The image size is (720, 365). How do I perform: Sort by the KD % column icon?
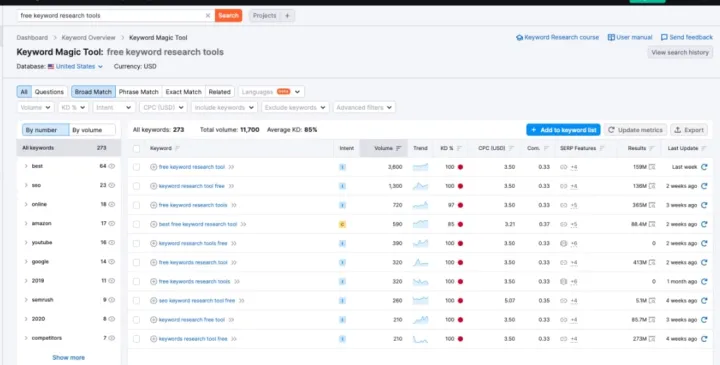459,148
